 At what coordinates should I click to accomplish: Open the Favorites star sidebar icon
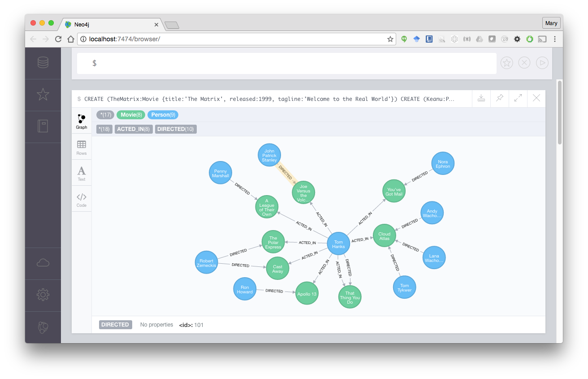43,95
